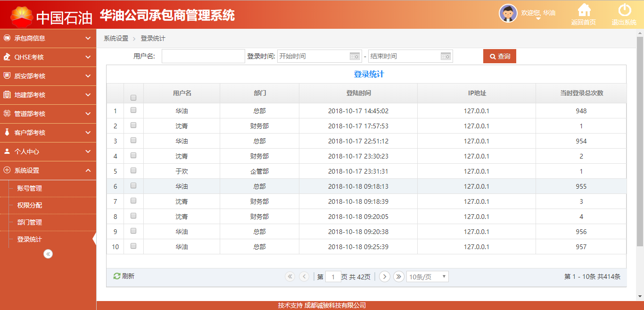644x310 pixels.
Task: Click the cell 2018-10-17 23:31:31
Action: [x=358, y=171]
